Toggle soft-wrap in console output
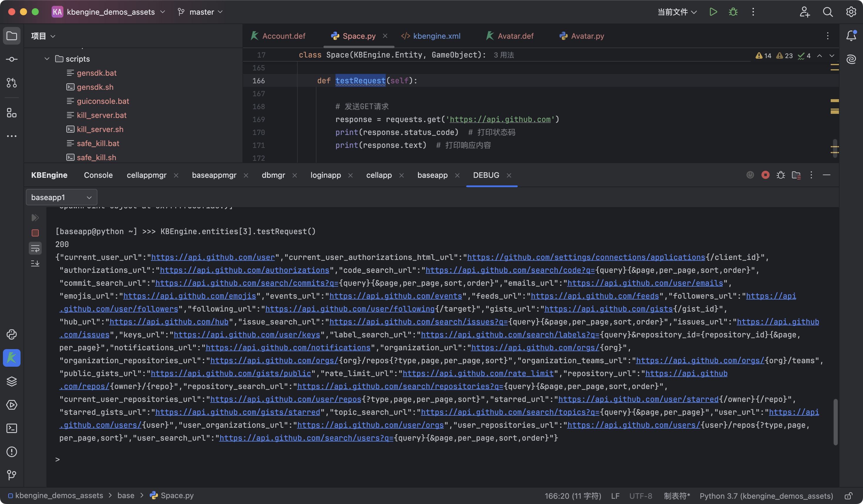The width and height of the screenshot is (863, 504). [x=35, y=249]
